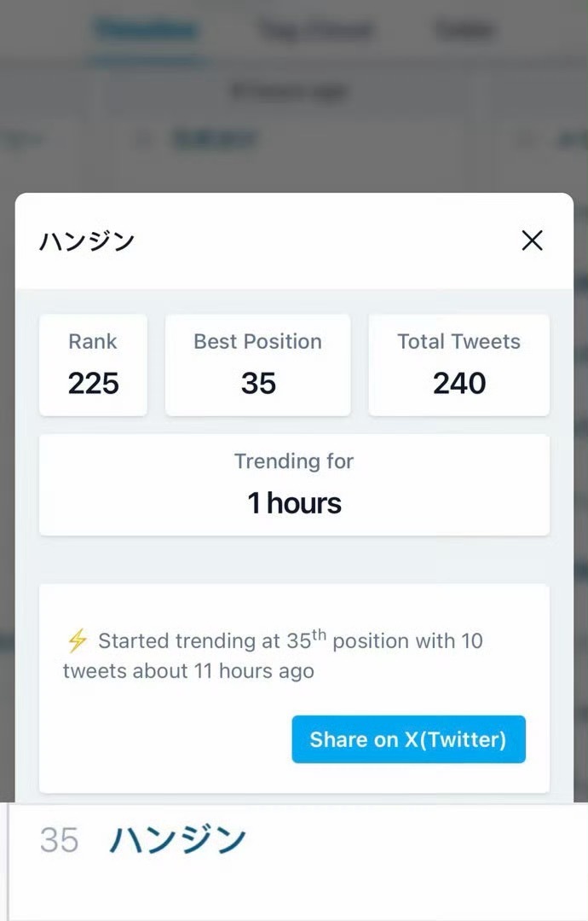Click the lightning bolt icon

[x=78, y=640]
